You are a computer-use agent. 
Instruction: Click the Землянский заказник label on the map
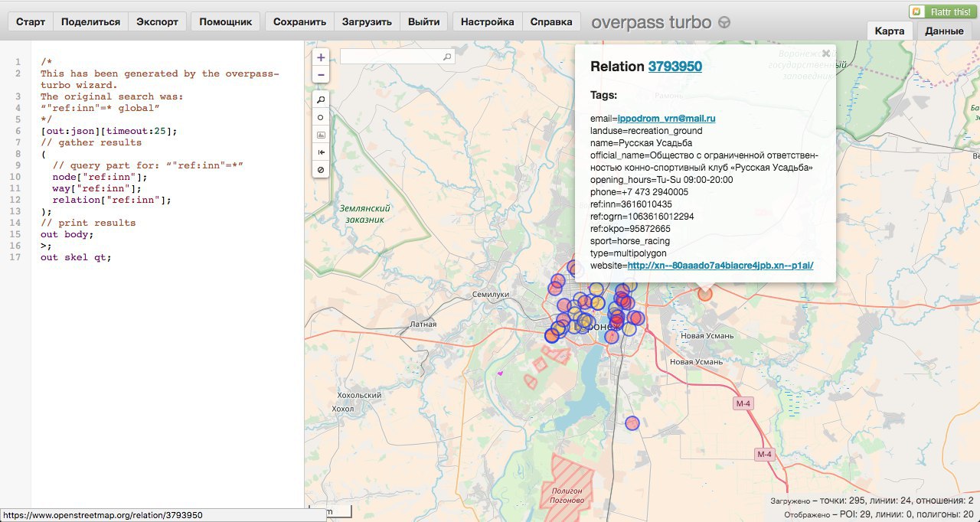click(x=364, y=214)
